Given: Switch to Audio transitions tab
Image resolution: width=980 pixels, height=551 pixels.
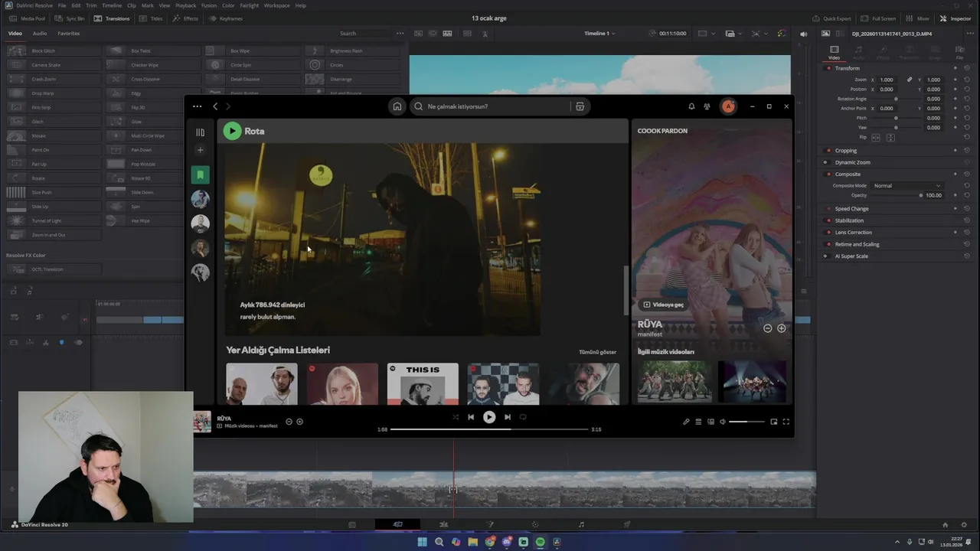Looking at the screenshot, I should tap(40, 34).
